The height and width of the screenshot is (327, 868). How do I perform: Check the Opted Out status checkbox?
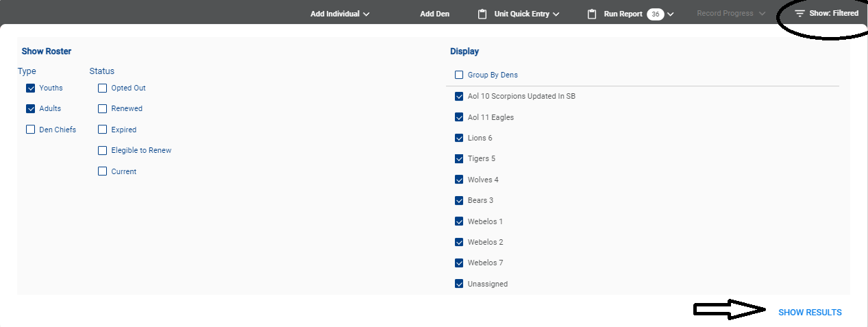103,88
